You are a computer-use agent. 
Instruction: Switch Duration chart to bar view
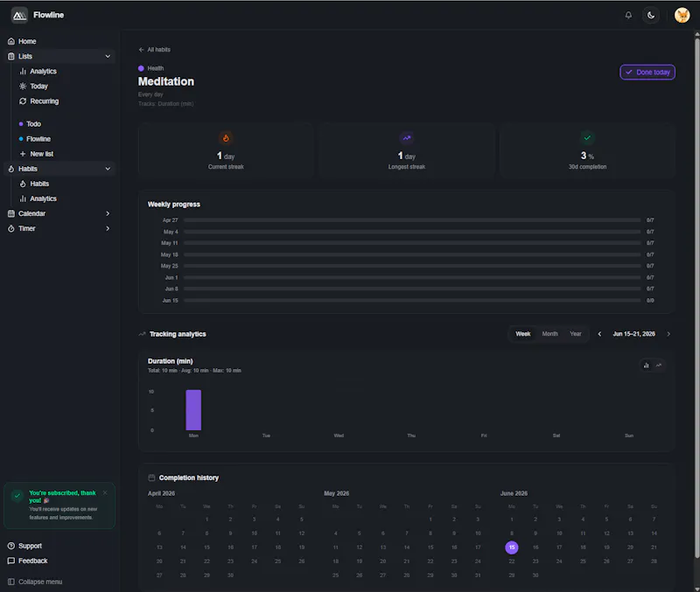[646, 366]
